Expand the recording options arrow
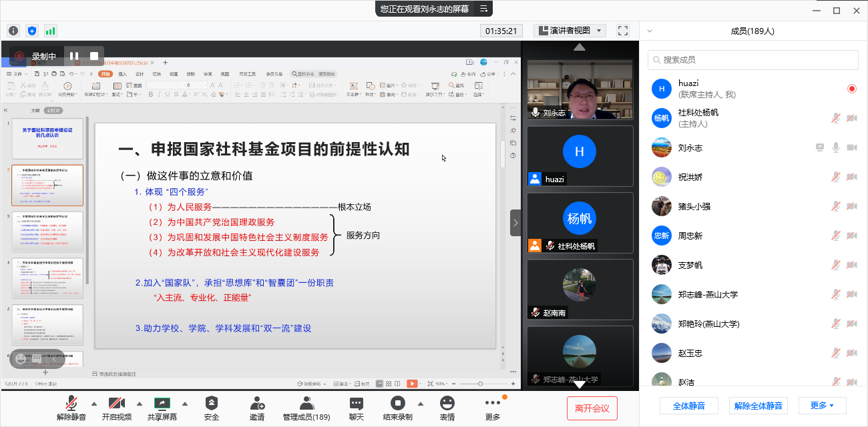This screenshot has height=427, width=868. [x=421, y=404]
